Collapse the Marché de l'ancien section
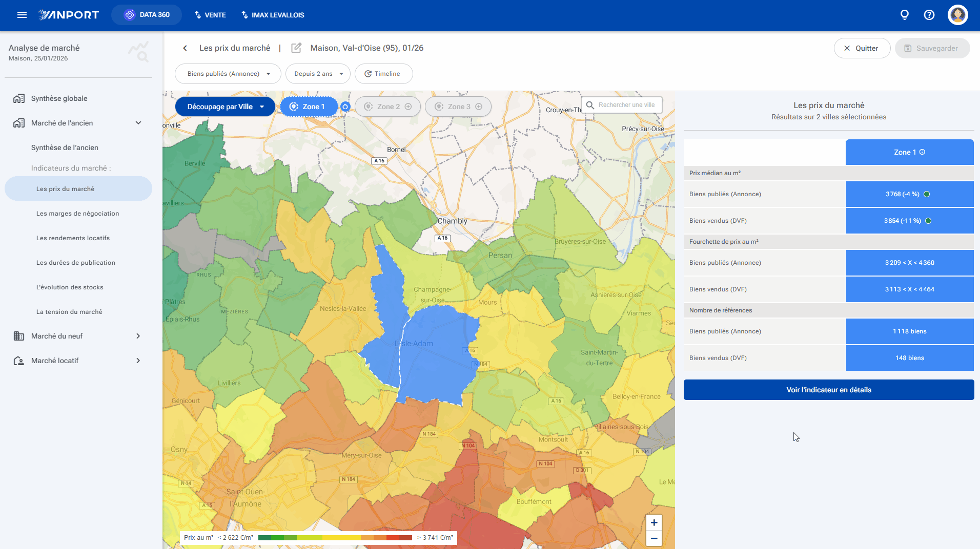The image size is (980, 549). pos(138,123)
